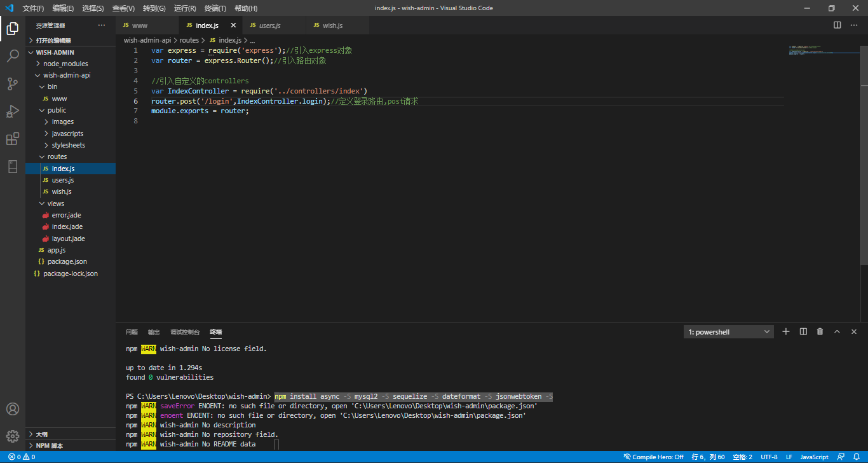This screenshot has height=463, width=868.
Task: Open the 编辑(E) menu
Action: click(x=63, y=8)
